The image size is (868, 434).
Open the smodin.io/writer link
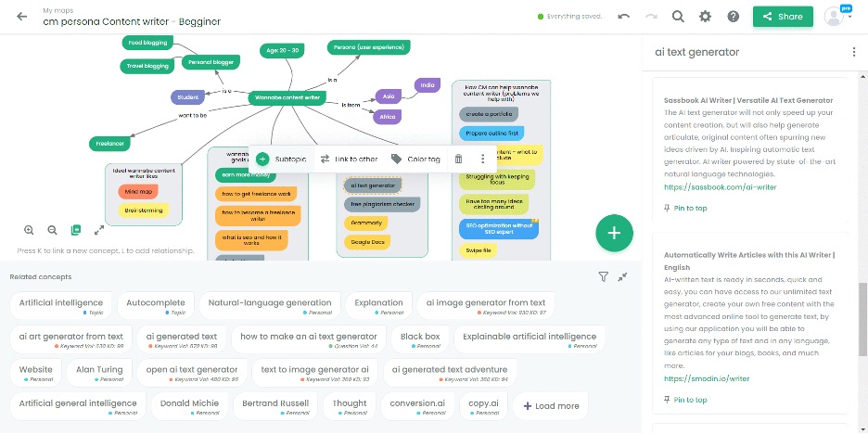coord(707,379)
